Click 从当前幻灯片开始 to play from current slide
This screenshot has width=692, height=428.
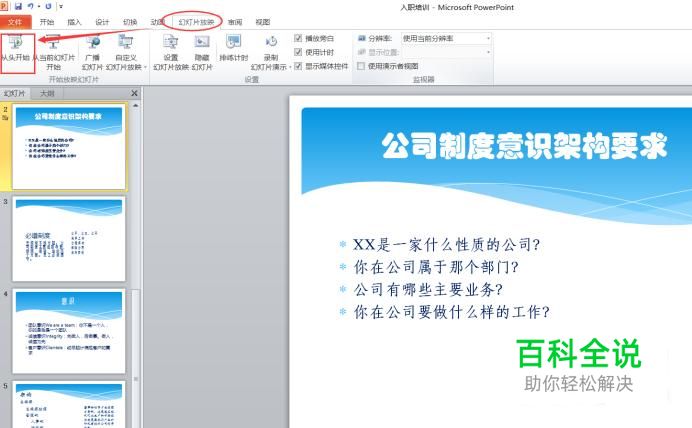53,53
